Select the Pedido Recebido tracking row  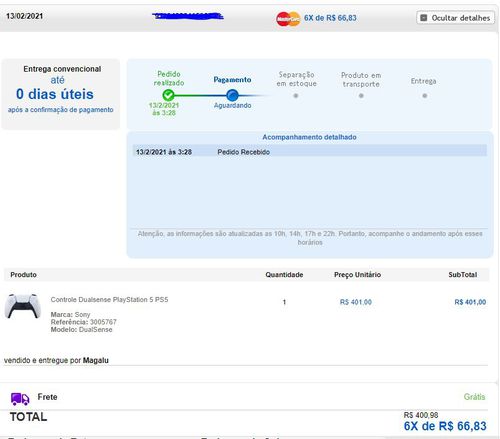tap(310, 152)
